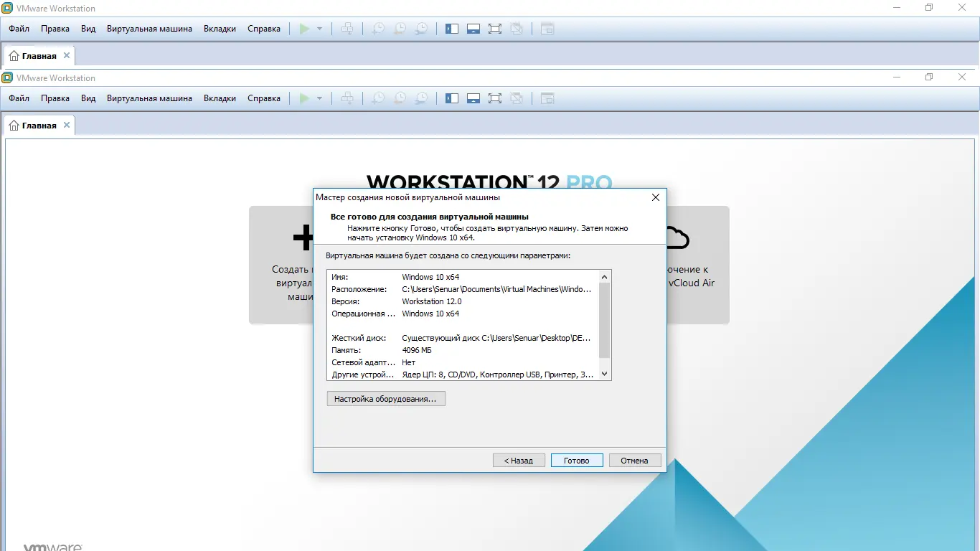This screenshot has height=551, width=980.
Task: Manage snapshots icon in the inner window toolbar
Action: (x=422, y=98)
